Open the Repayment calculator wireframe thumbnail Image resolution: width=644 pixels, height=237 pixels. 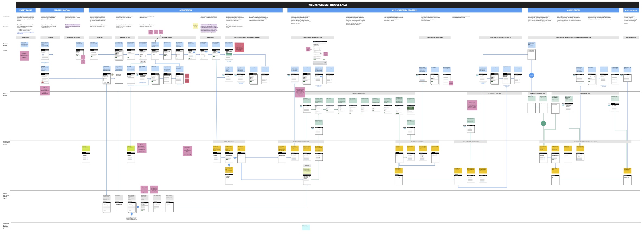click(x=80, y=54)
